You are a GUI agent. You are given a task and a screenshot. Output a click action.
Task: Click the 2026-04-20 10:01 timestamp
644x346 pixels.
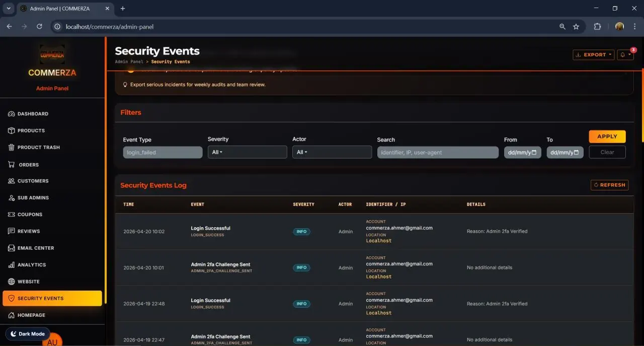(x=143, y=268)
